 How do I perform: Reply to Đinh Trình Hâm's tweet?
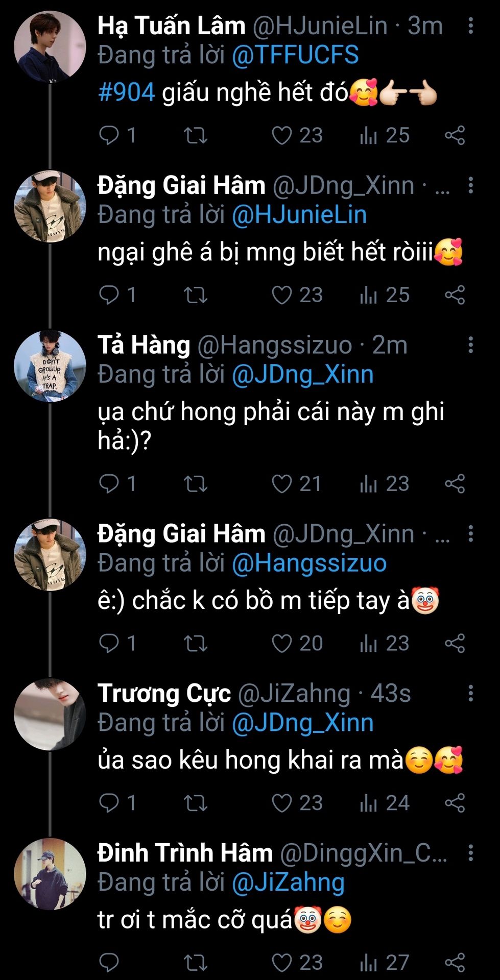pyautogui.click(x=109, y=963)
